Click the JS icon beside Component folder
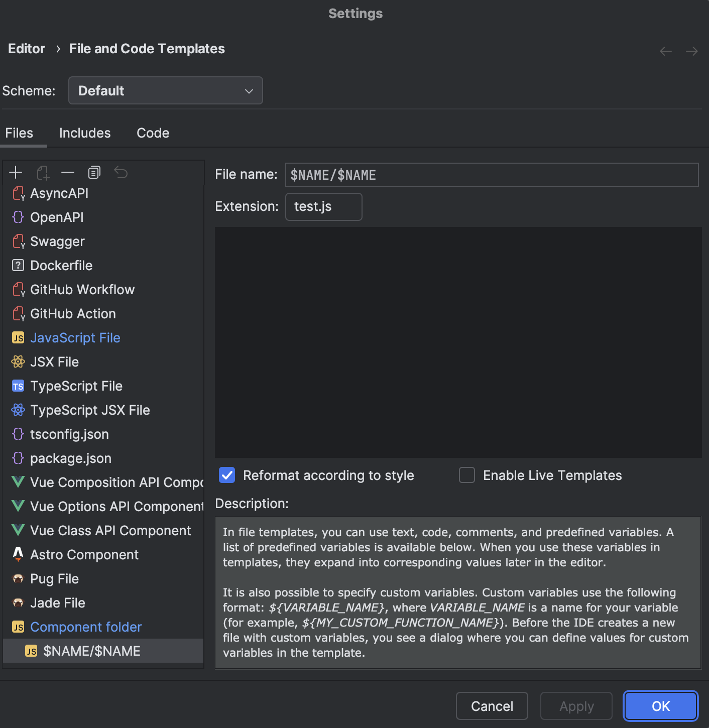 [x=18, y=627]
